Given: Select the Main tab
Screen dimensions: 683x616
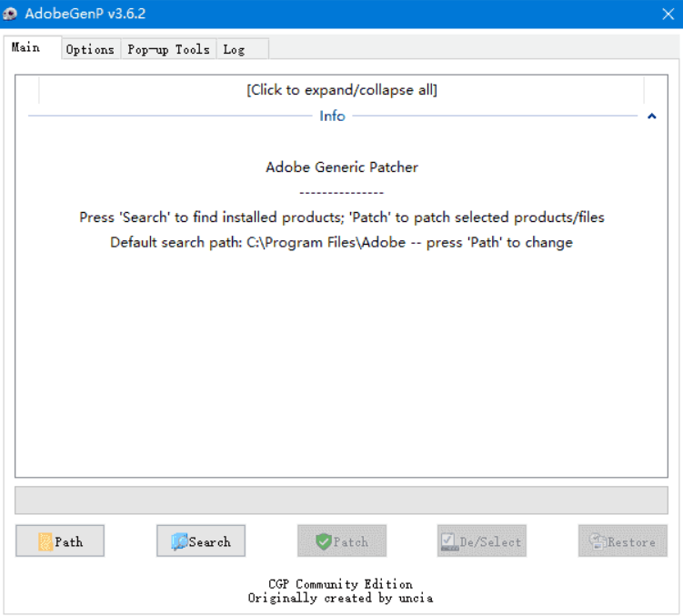Looking at the screenshot, I should pos(25,47).
